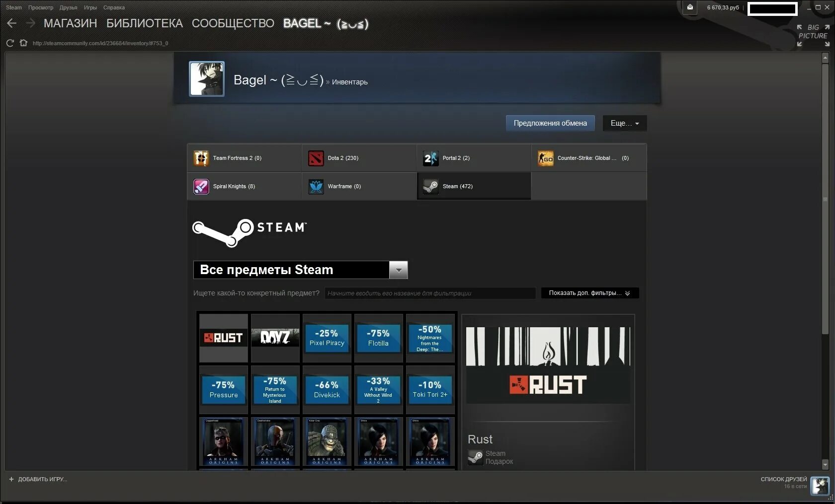Select the Rust gift item

pos(224,338)
